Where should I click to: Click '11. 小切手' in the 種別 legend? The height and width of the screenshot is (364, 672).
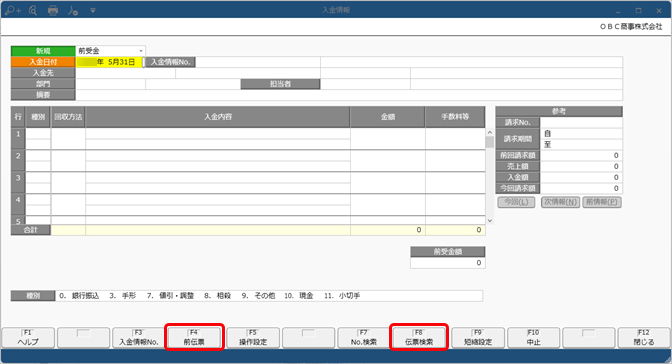pyautogui.click(x=342, y=296)
